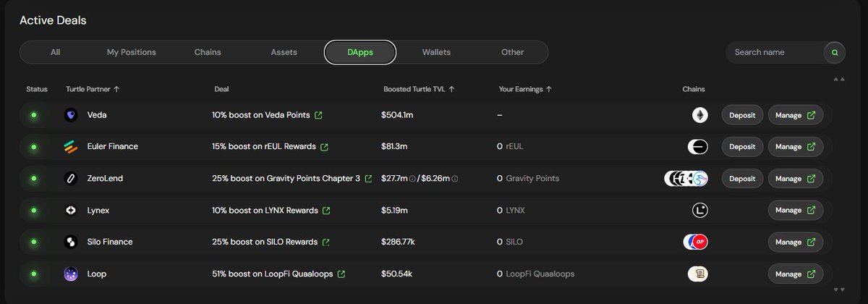Image resolution: width=868 pixels, height=304 pixels.
Task: Switch to the My Positions tab
Action: [132, 52]
